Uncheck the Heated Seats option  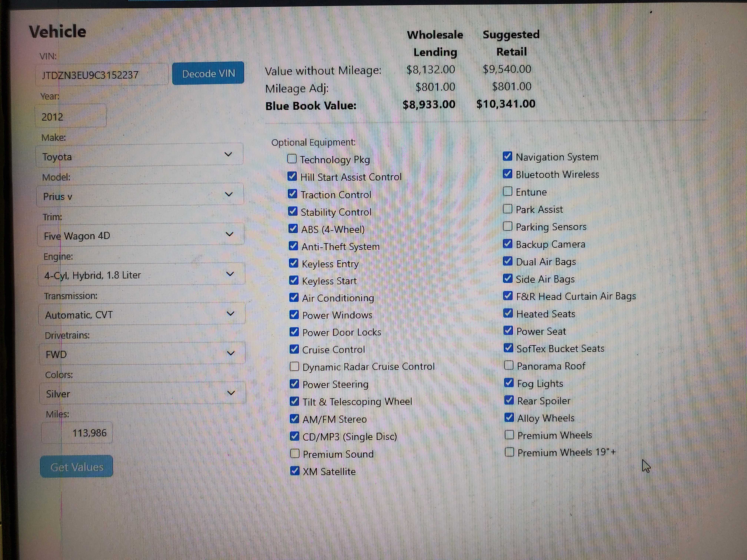tap(508, 313)
